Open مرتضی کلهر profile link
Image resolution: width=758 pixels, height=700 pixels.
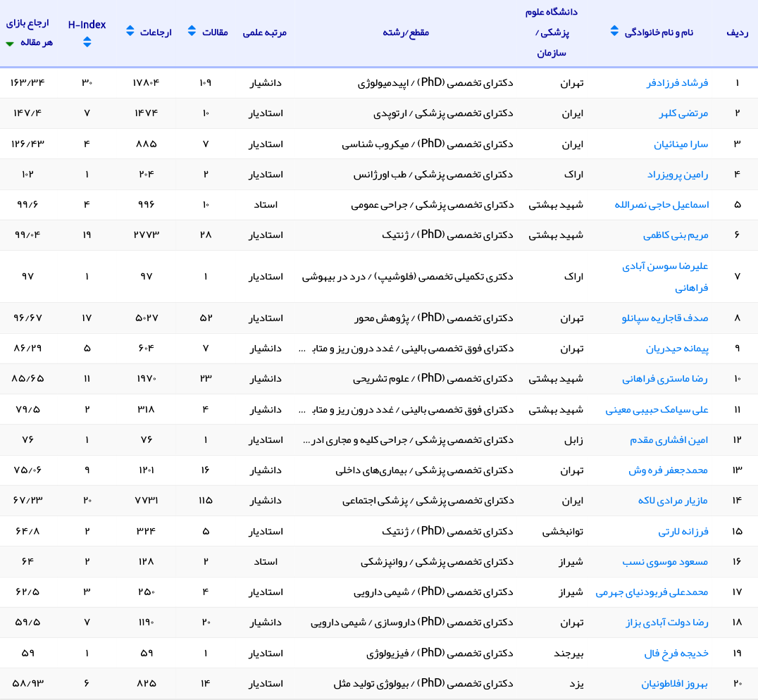coord(683,113)
